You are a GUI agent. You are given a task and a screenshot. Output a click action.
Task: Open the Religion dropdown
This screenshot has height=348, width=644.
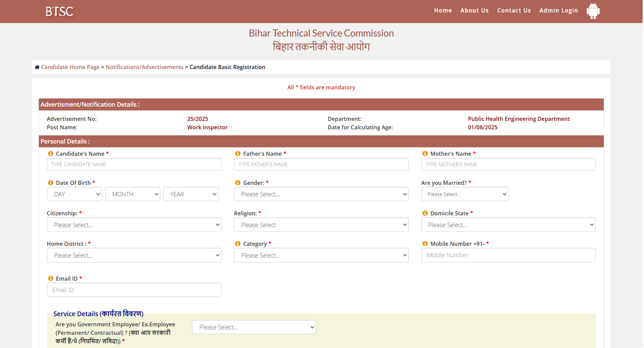tap(321, 225)
